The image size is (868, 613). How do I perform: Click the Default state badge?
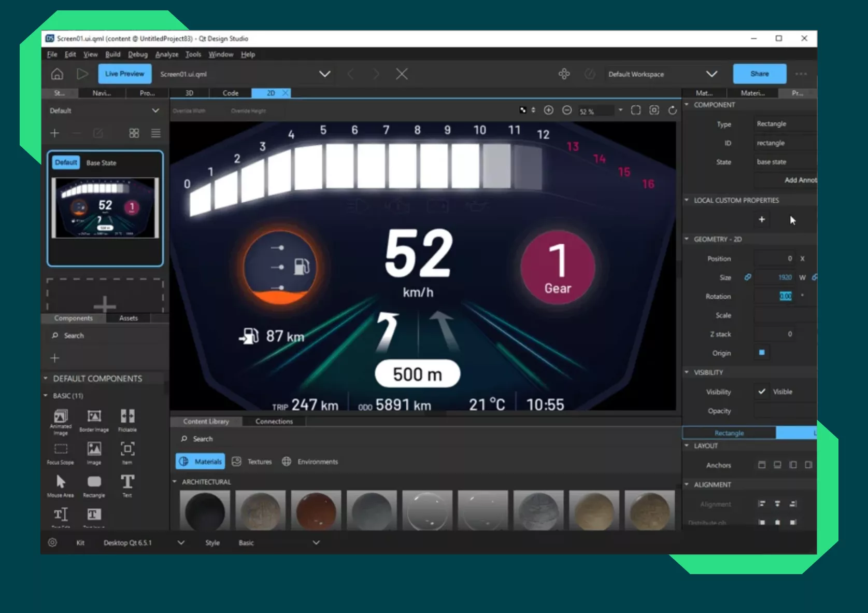pyautogui.click(x=66, y=162)
